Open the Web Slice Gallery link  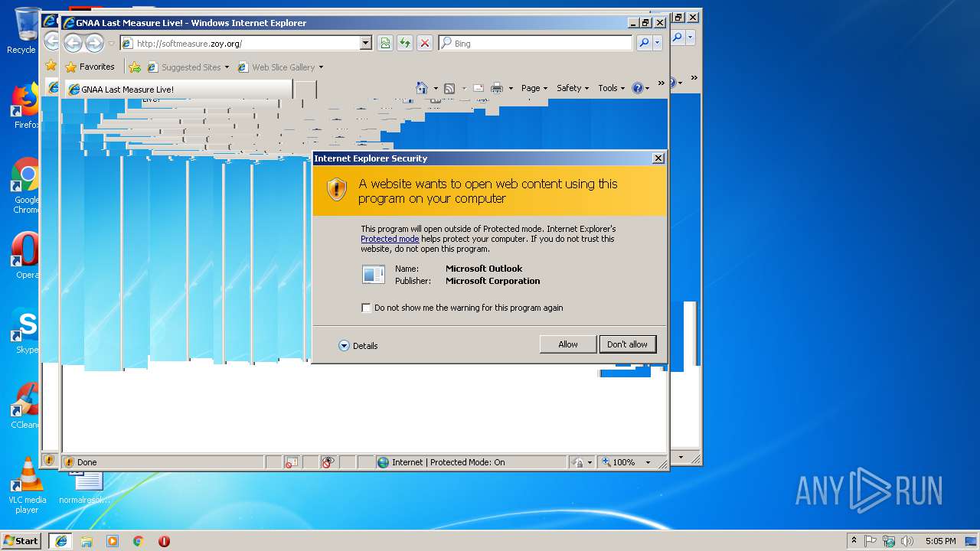click(x=280, y=67)
